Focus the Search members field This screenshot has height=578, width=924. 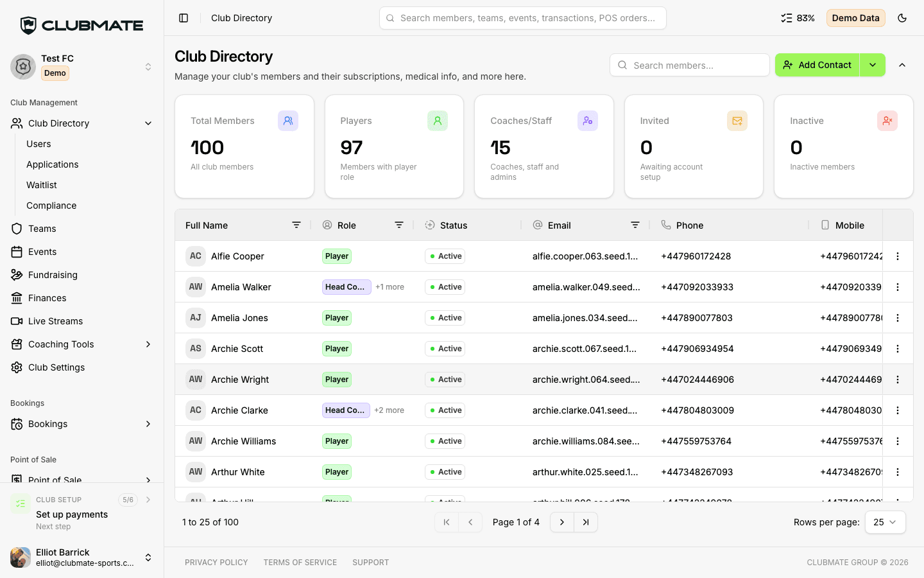[690, 65]
